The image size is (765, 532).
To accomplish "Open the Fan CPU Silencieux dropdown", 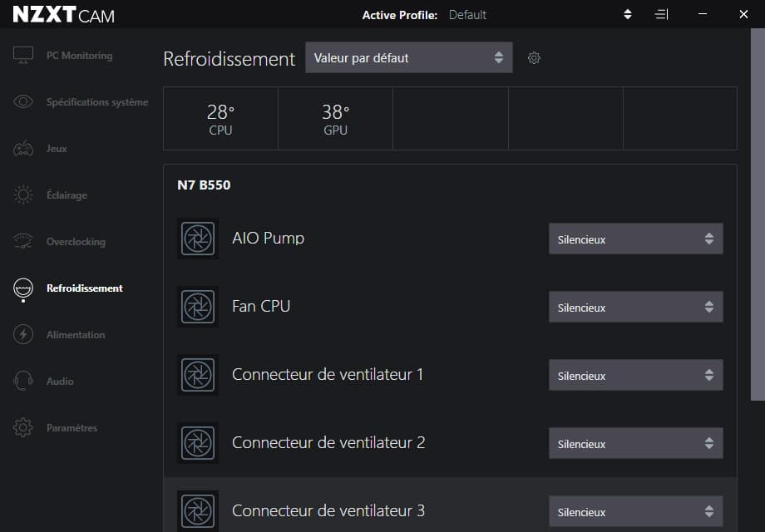I will 636,308.
